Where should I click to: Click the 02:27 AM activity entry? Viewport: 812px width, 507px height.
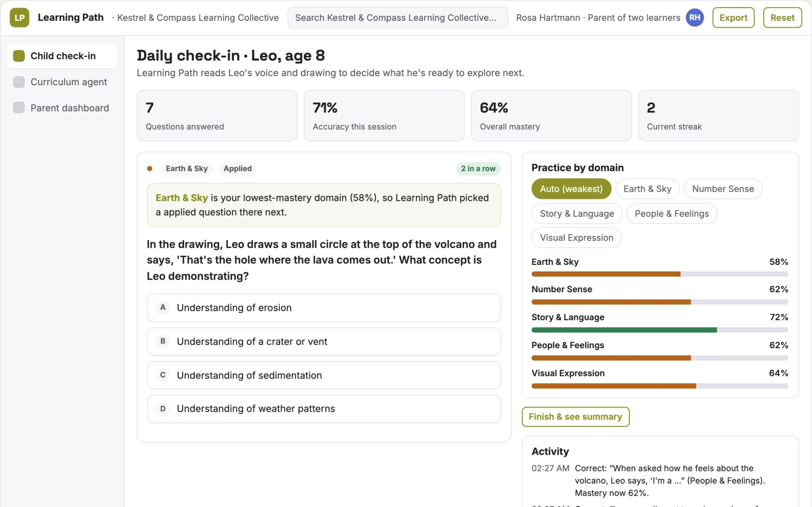coord(660,481)
